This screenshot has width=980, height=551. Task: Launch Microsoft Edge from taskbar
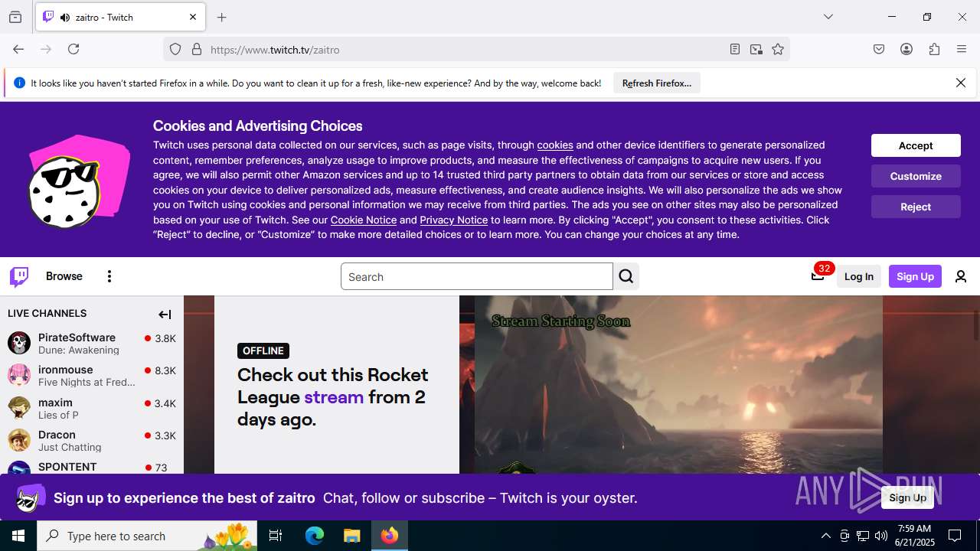[x=315, y=536]
